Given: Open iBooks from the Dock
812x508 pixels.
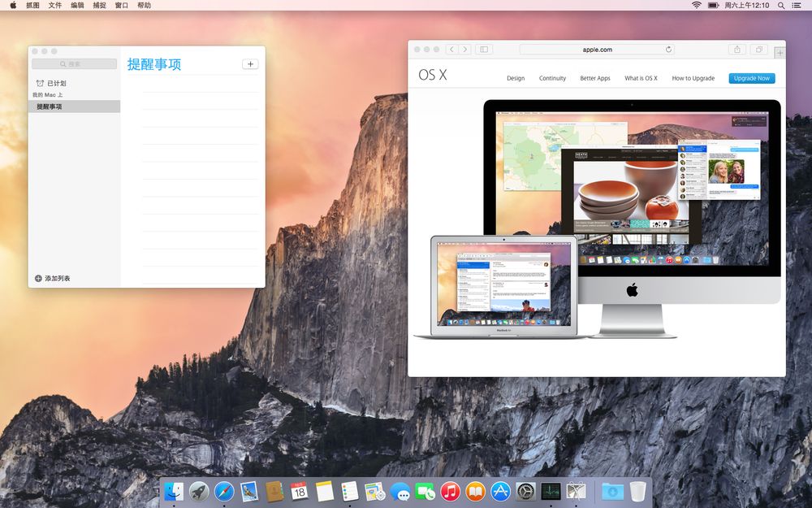Looking at the screenshot, I should 475,492.
